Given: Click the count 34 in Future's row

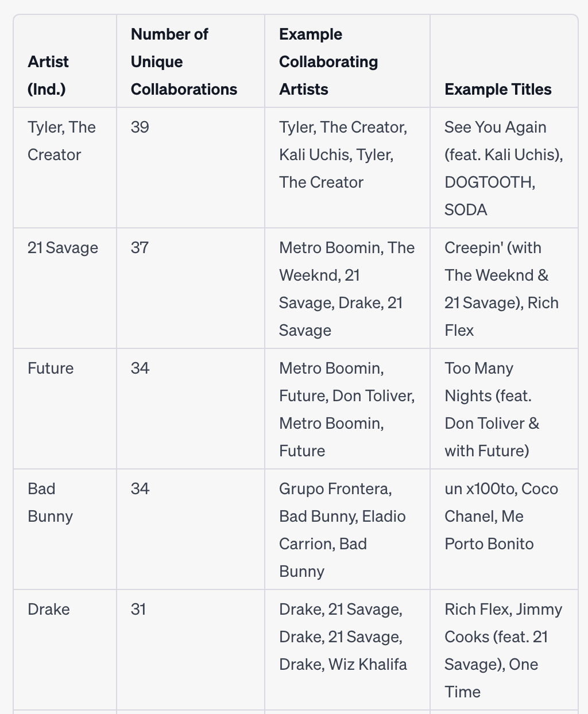Looking at the screenshot, I should click(x=140, y=368).
